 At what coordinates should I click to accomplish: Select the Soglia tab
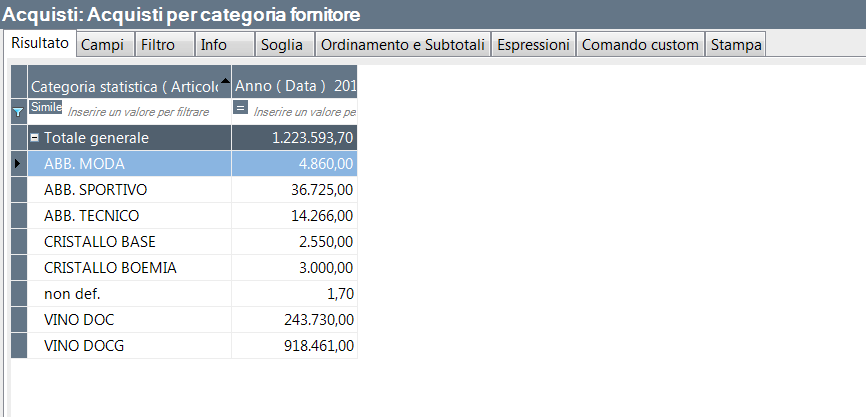tap(280, 45)
